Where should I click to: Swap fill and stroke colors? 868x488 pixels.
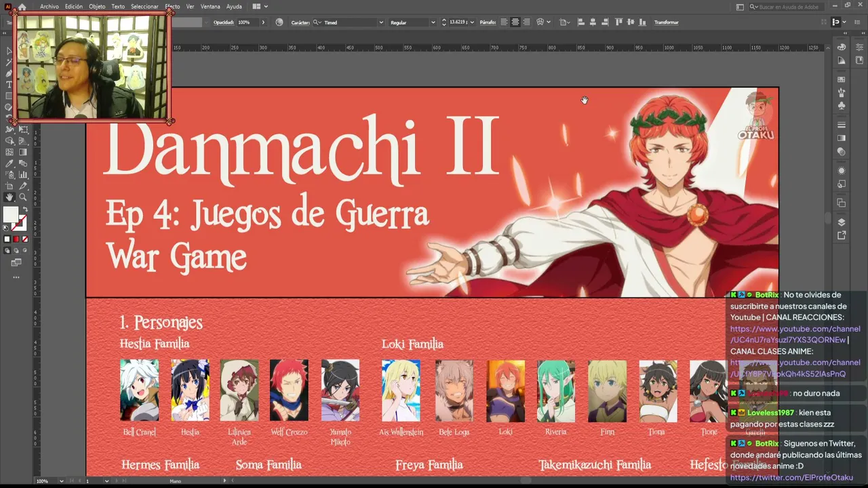coord(24,210)
